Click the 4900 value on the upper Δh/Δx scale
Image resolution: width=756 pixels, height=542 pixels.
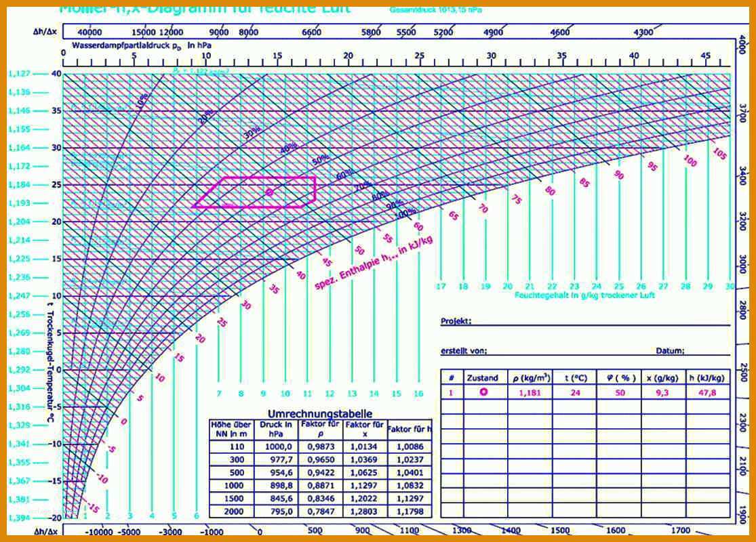[493, 33]
